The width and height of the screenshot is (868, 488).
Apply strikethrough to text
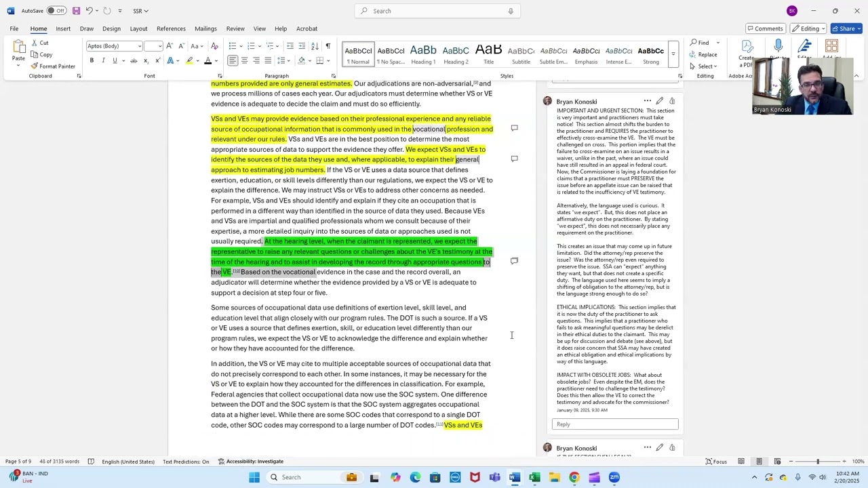pyautogui.click(x=134, y=61)
